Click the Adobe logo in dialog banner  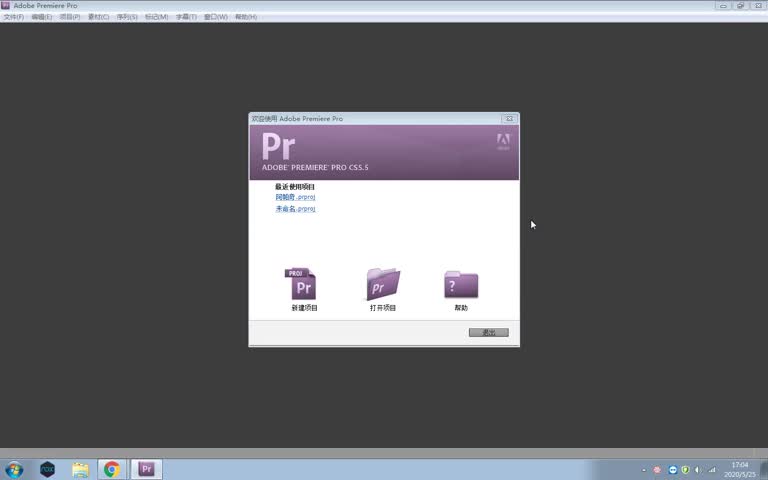tap(503, 142)
